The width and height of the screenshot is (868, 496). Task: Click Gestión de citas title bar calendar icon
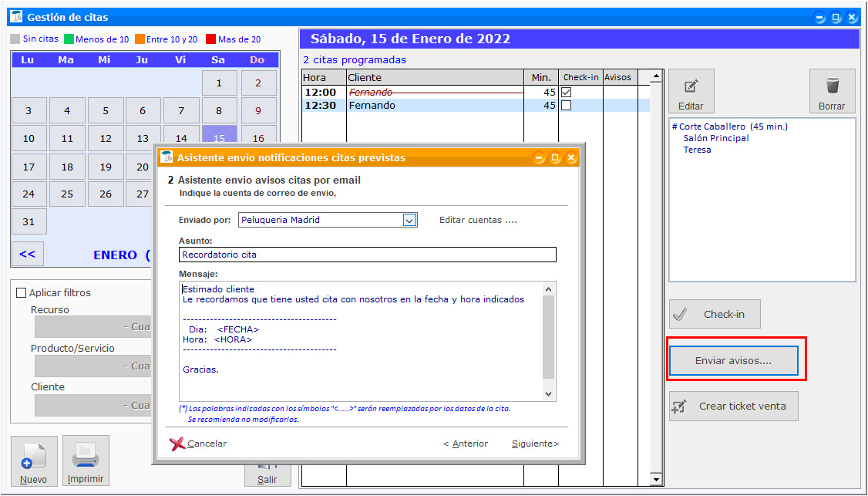click(16, 17)
